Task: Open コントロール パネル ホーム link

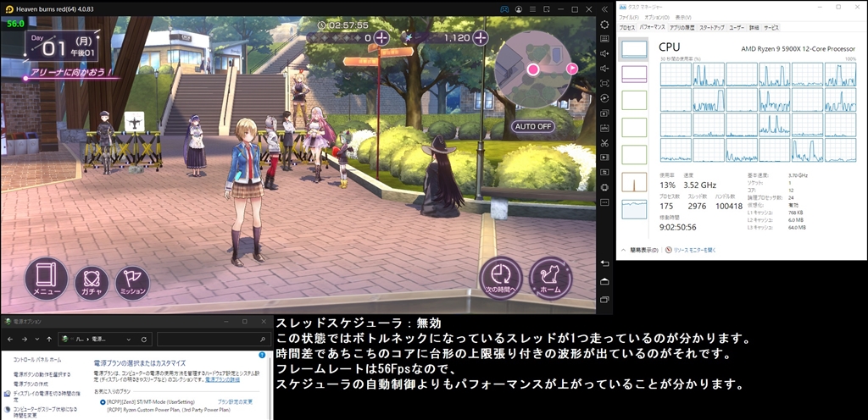Action: pyautogui.click(x=37, y=360)
